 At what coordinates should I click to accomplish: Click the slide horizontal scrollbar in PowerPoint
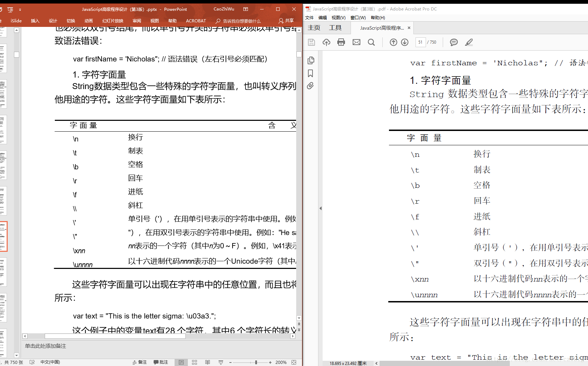click(115, 336)
